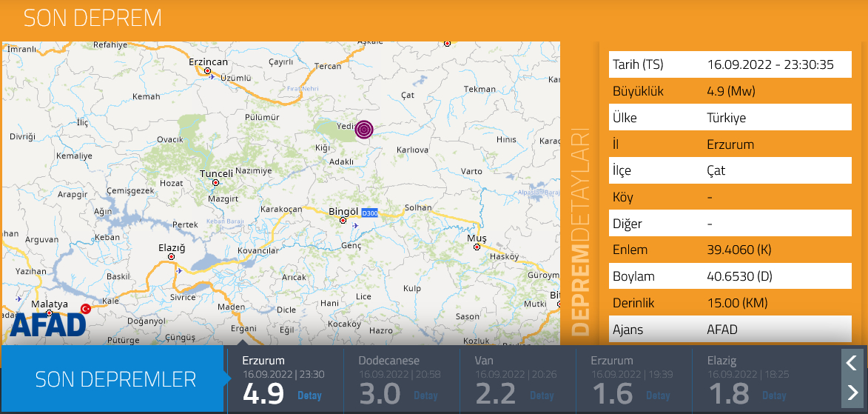
Task: Click the Tarih (TS) date value row
Action: pyautogui.click(x=770, y=65)
